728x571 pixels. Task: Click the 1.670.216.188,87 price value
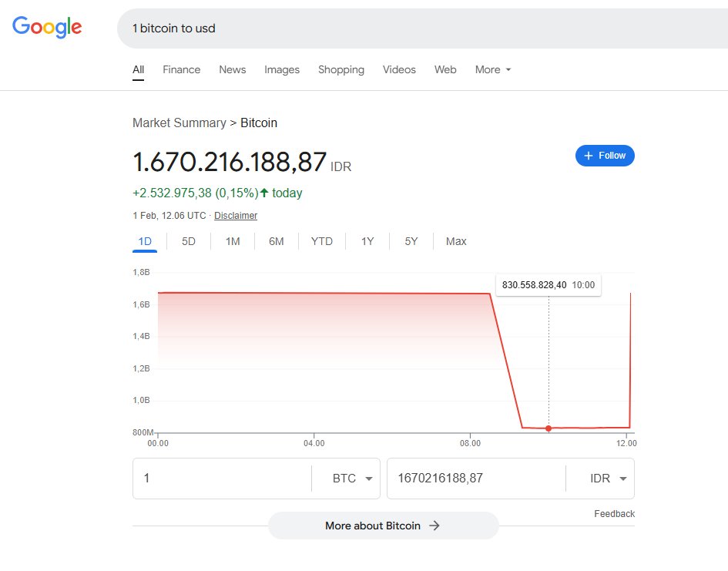click(x=230, y=162)
